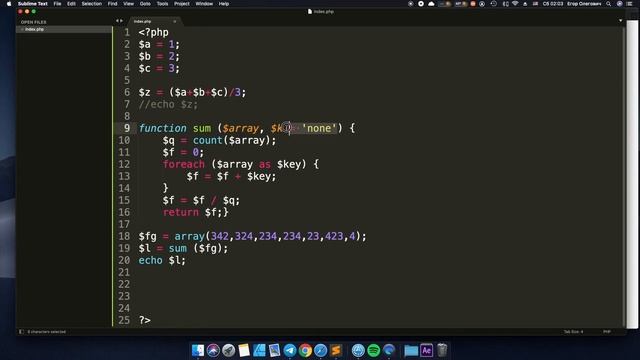
Task: Open the Goto menu
Action: tap(145, 4)
